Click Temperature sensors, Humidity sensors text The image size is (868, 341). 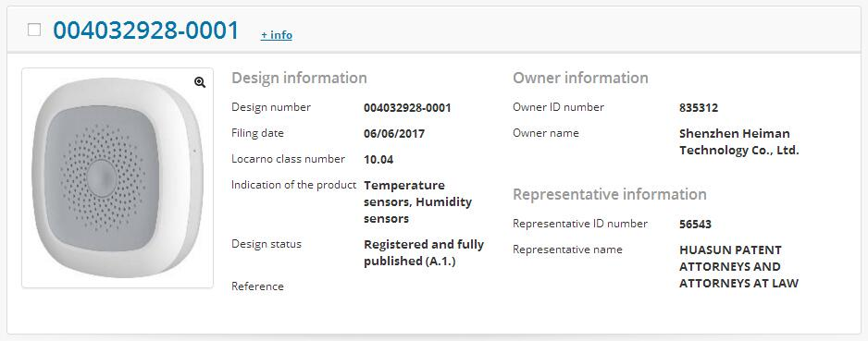418,201
